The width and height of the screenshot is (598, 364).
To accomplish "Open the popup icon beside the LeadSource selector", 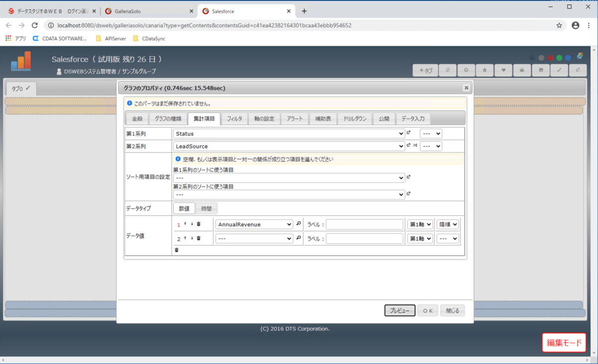I will click(x=409, y=145).
